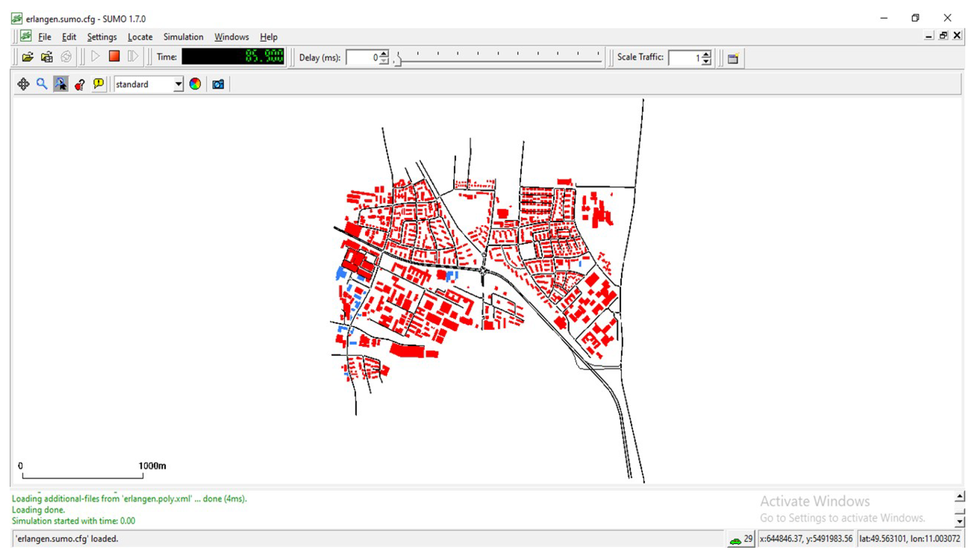975x560 pixels.
Task: Open new view window icon
Action: [x=733, y=58]
